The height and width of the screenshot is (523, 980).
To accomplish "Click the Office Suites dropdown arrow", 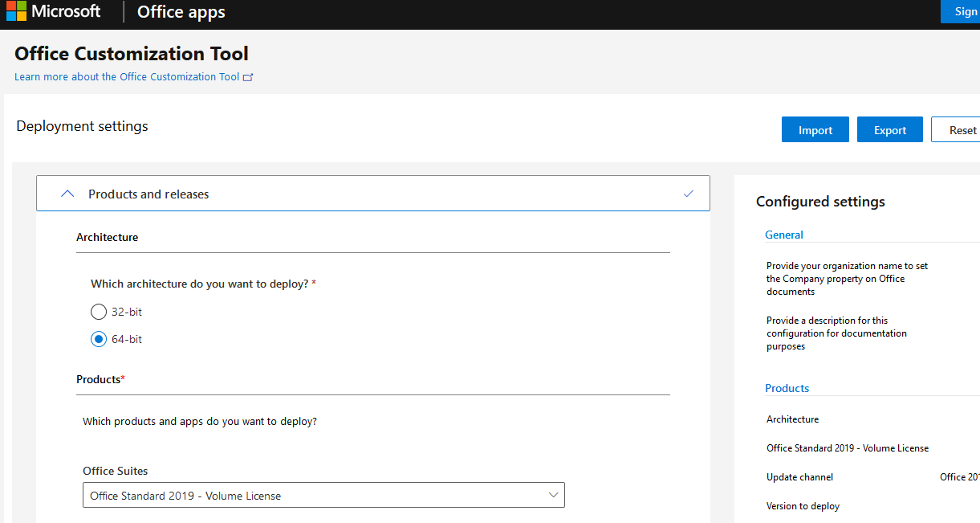I will [x=553, y=495].
